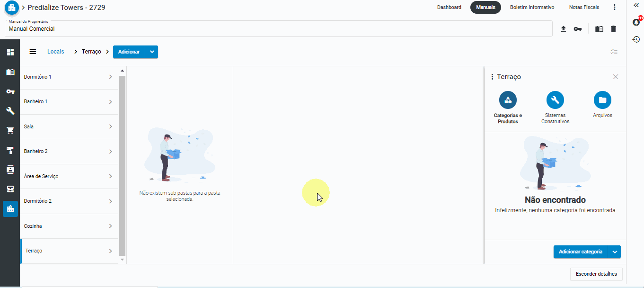Open the Boletim Informativo tab
This screenshot has height=288, width=644.
532,7
